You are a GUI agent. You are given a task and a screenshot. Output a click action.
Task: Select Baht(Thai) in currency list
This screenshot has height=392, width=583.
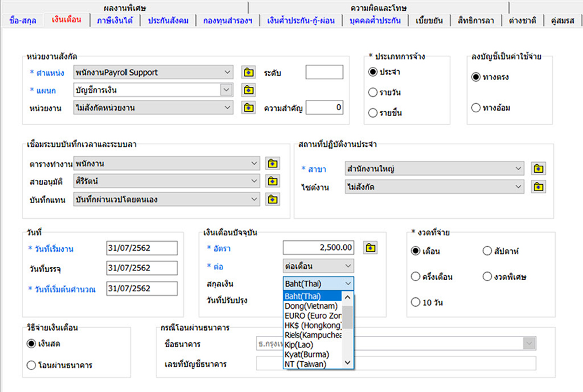click(x=313, y=296)
